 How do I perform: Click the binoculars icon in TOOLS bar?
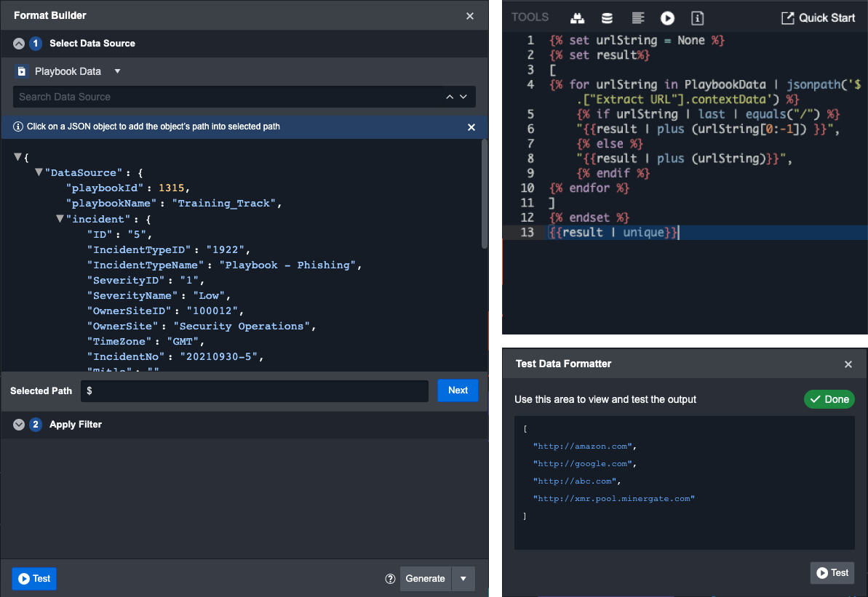tap(577, 18)
